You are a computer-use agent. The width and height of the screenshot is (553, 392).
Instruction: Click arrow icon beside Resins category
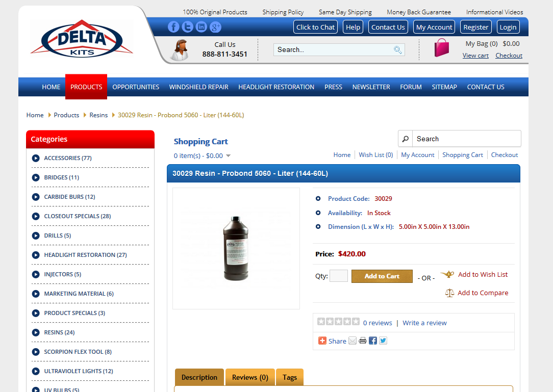36,332
